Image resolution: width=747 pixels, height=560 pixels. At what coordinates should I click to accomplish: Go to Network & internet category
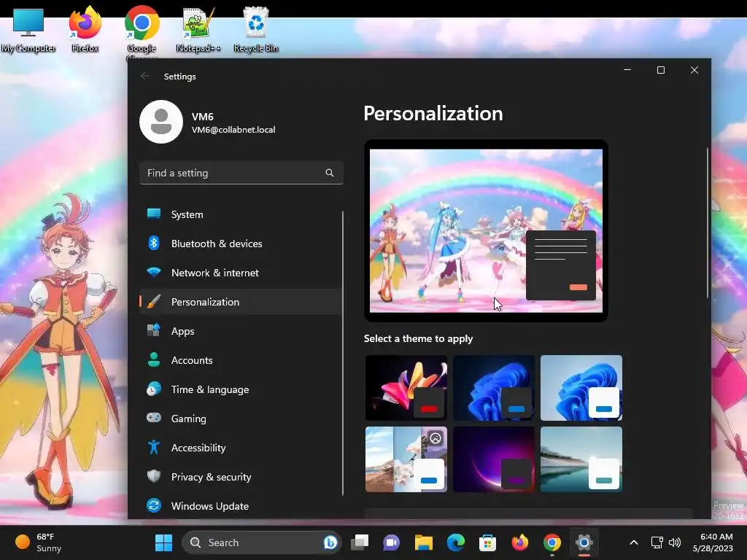coord(241,273)
